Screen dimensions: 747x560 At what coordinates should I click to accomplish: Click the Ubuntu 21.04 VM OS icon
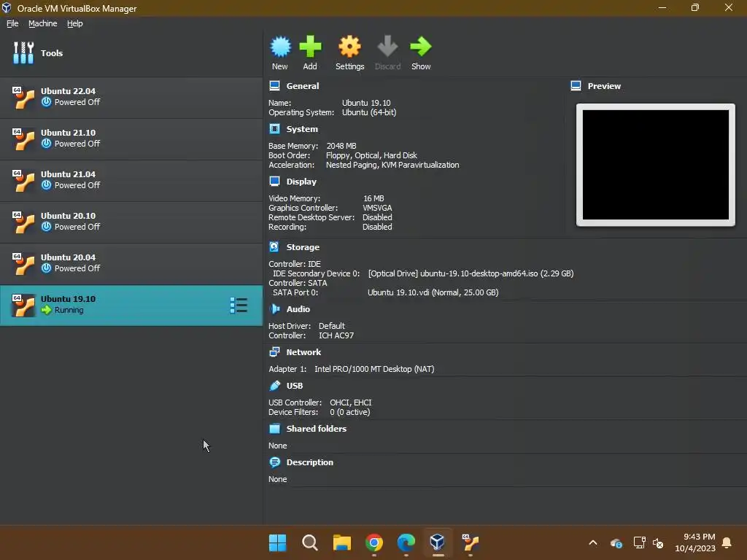click(23, 181)
